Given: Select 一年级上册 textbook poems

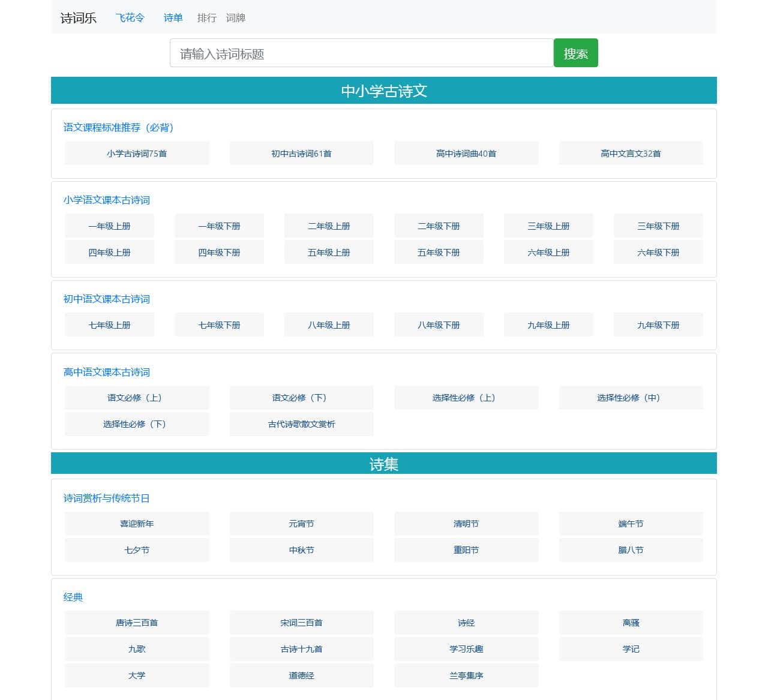Looking at the screenshot, I should (x=109, y=226).
